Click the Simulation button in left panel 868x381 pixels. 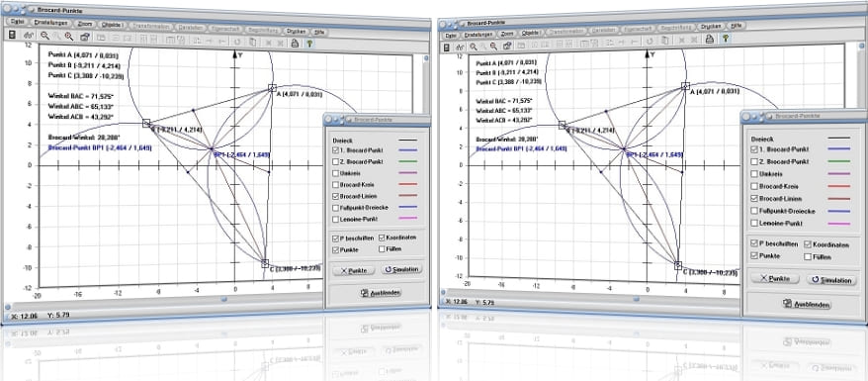[x=401, y=269]
